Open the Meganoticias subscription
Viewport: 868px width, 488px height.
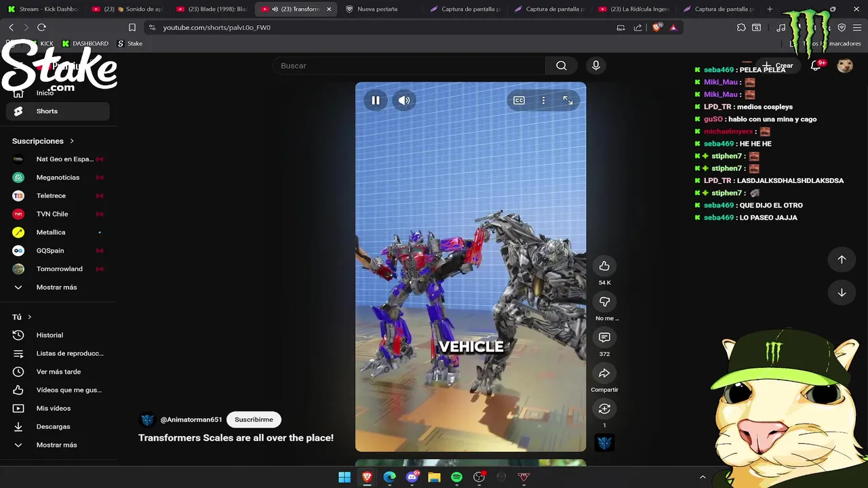pos(58,178)
